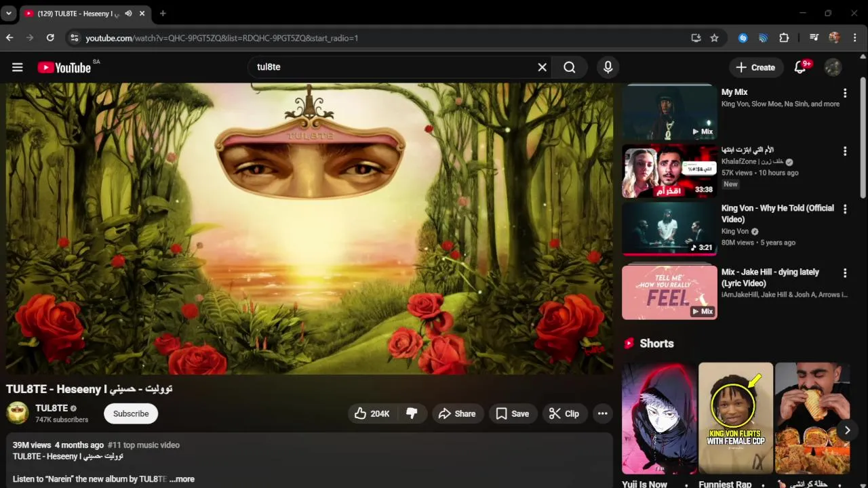Like the video (204K)
Image resolution: width=868 pixels, height=488 pixels.
(372, 413)
